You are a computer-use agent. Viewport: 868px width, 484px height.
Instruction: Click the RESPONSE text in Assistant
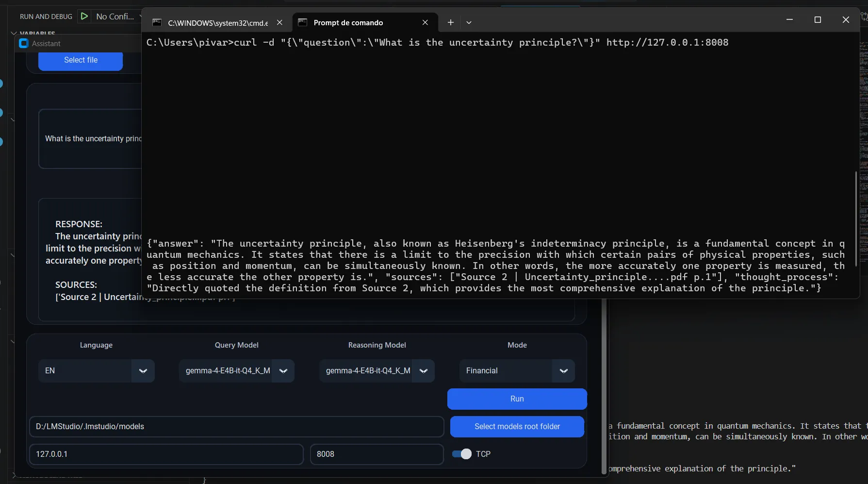click(79, 224)
